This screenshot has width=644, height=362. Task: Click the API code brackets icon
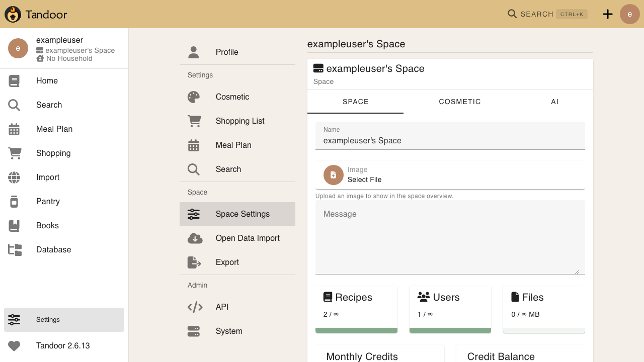tap(195, 307)
